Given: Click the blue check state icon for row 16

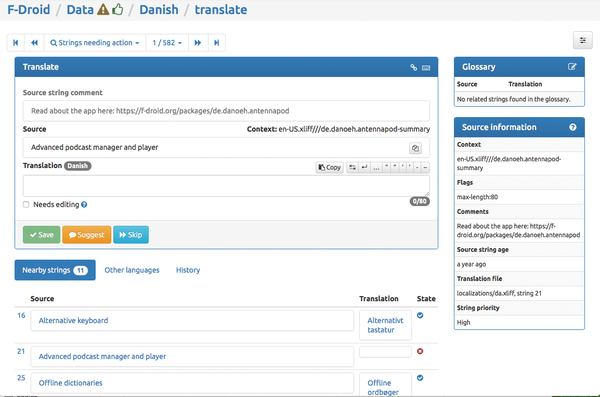Looking at the screenshot, I should pos(420,315).
